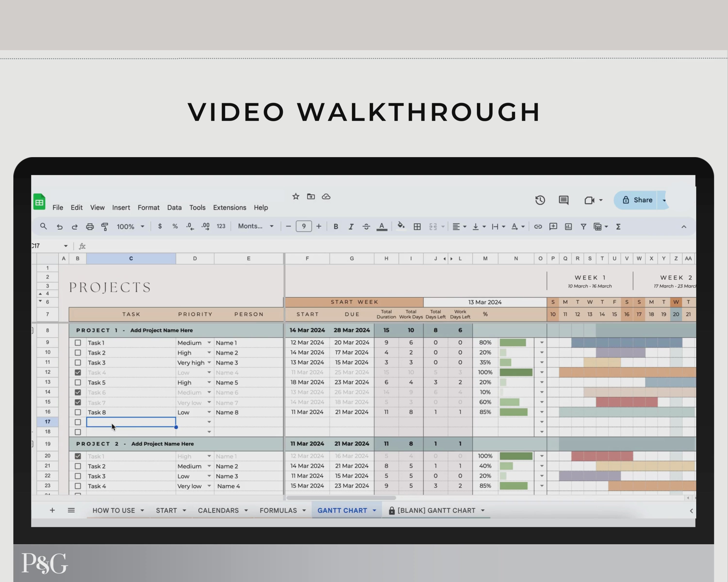Image resolution: width=728 pixels, height=582 pixels.
Task: Click the plus increase font size button
Action: pos(318,226)
